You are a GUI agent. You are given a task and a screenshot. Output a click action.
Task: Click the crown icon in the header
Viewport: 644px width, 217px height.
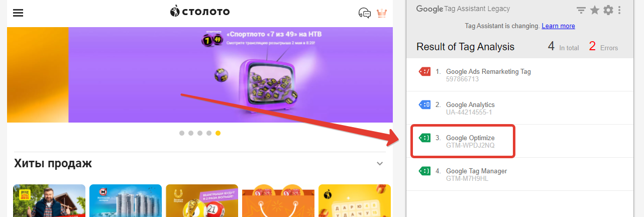point(382,13)
